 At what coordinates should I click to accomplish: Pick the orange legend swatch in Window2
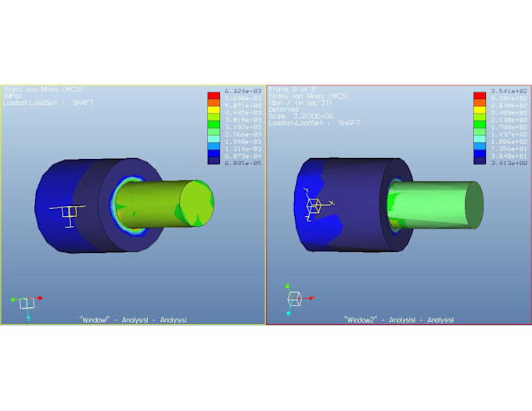coord(480,103)
